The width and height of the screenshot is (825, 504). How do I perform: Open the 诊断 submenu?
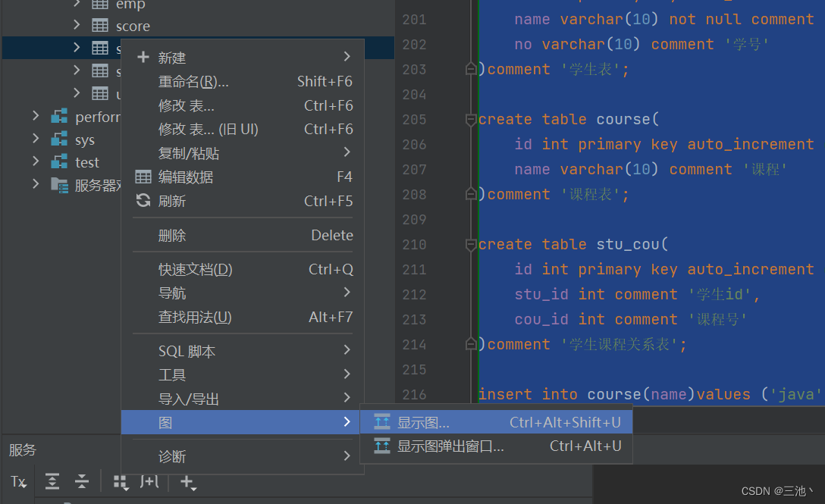coord(243,456)
